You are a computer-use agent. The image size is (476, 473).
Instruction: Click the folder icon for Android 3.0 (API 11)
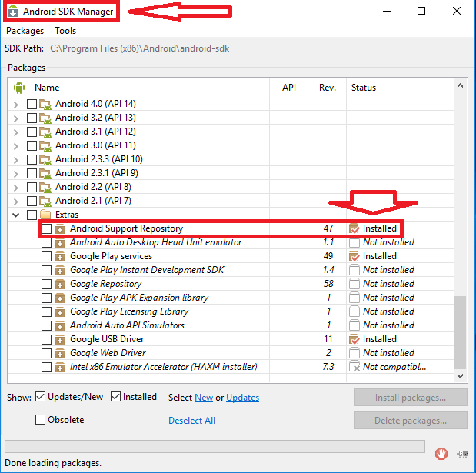click(x=45, y=145)
